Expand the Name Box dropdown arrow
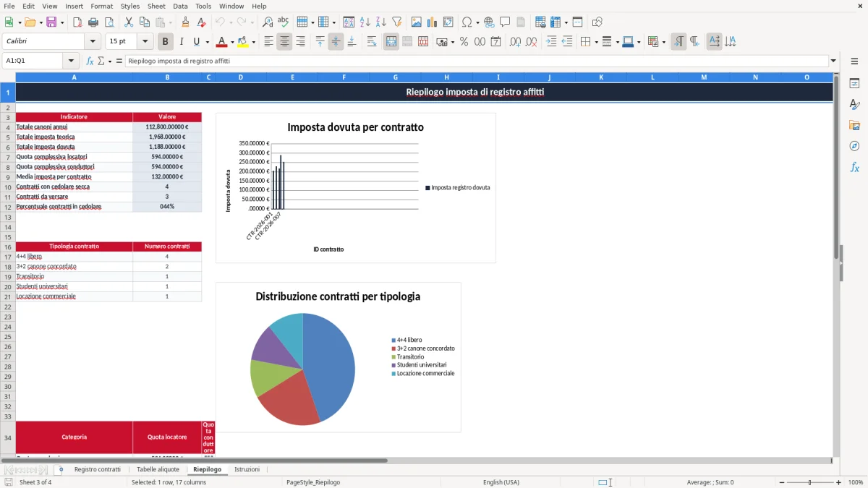This screenshot has height=488, width=868. (x=71, y=61)
